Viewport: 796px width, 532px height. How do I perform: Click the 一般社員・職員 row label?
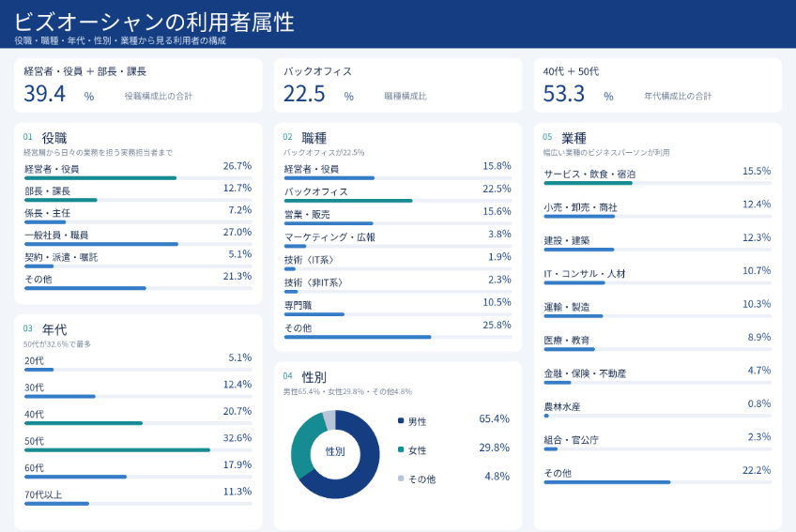pyautogui.click(x=56, y=235)
